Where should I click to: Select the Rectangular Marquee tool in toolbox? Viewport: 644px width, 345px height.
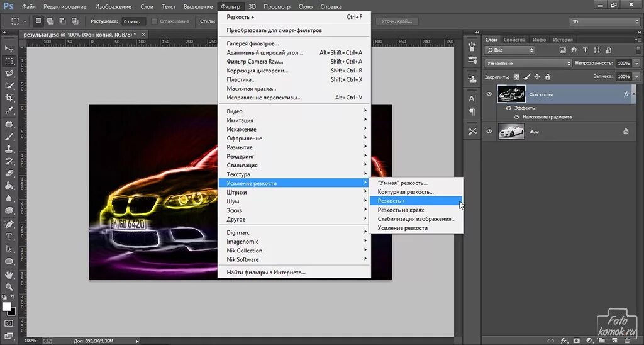coord(9,61)
